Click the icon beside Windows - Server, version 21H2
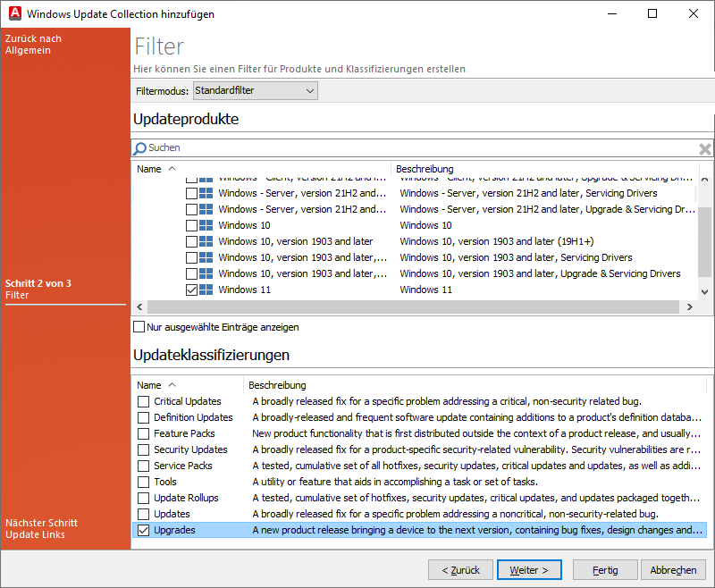Image resolution: width=715 pixels, height=588 pixels. point(207,193)
